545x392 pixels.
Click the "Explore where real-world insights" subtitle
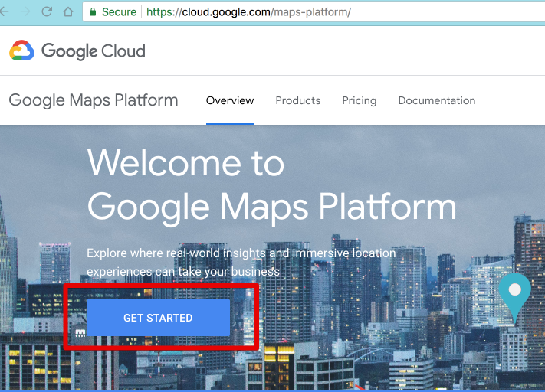click(x=241, y=262)
